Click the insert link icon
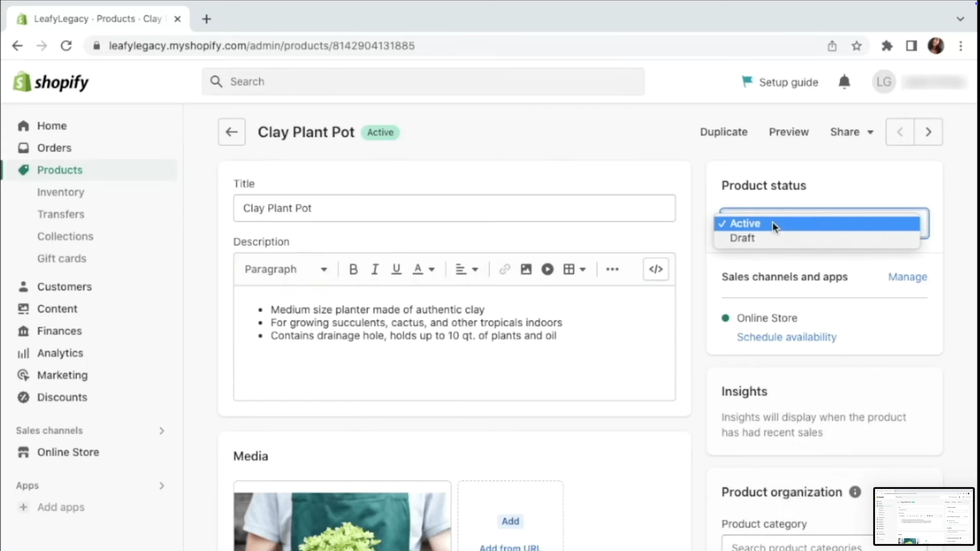980x551 pixels. tap(504, 269)
